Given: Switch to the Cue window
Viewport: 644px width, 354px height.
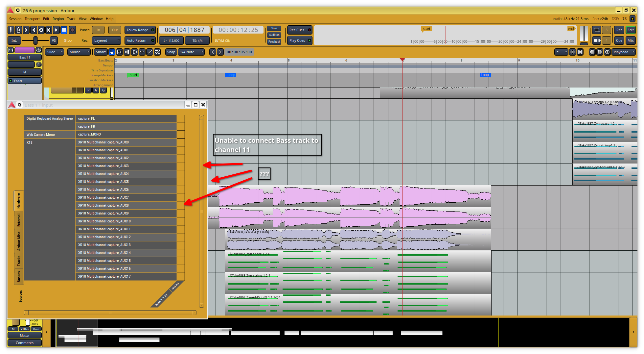Looking at the screenshot, I should 619,40.
